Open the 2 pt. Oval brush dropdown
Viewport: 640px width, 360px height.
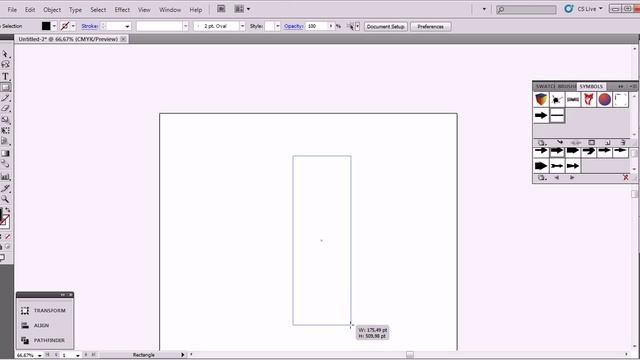coord(242,26)
